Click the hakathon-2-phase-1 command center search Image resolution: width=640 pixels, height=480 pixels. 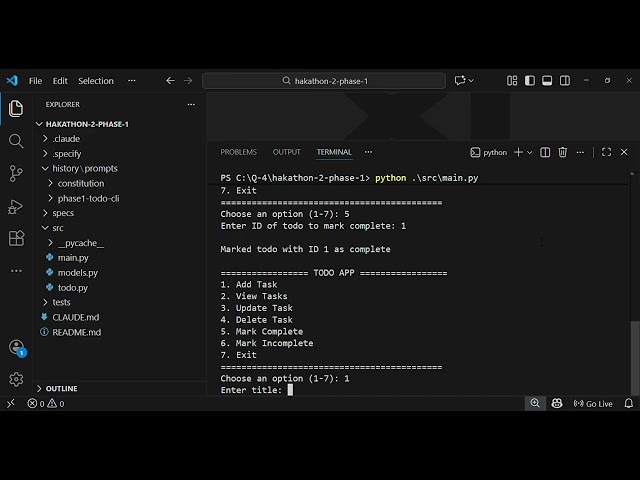tap(324, 81)
